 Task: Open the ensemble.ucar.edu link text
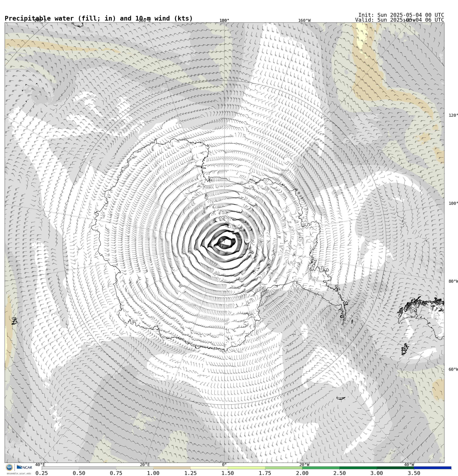[19, 473]
